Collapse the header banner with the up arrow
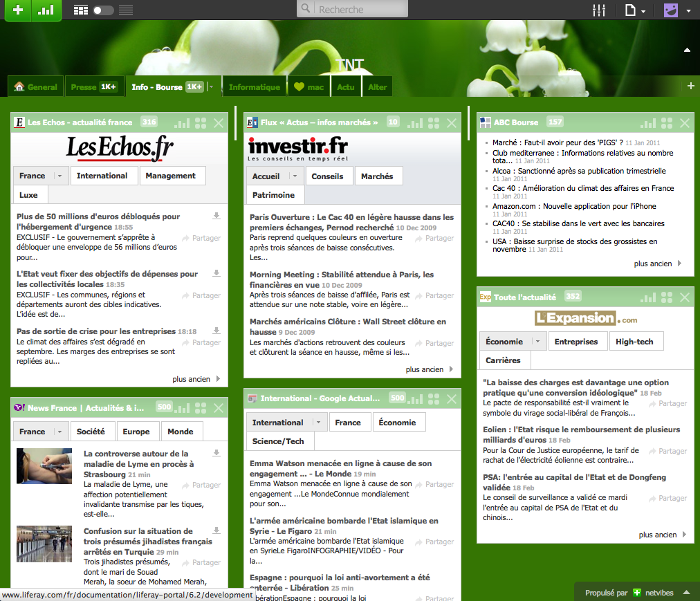 (687, 50)
